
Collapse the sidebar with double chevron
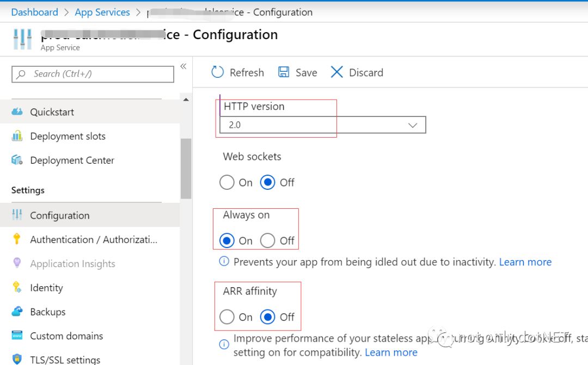(x=183, y=66)
